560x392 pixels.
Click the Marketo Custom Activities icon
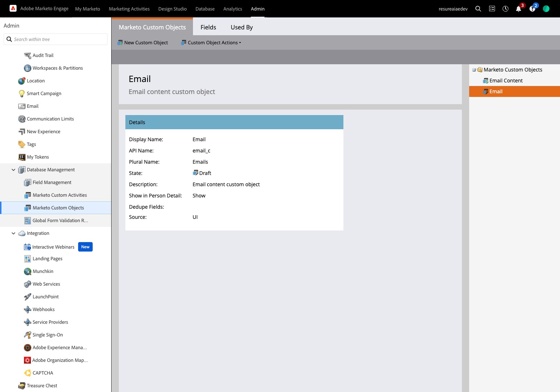pyautogui.click(x=28, y=195)
